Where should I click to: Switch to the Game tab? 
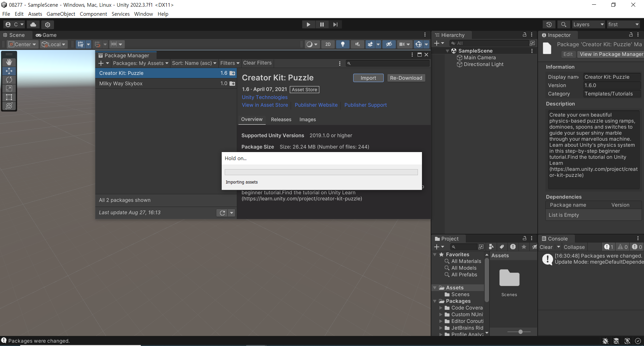click(x=46, y=35)
